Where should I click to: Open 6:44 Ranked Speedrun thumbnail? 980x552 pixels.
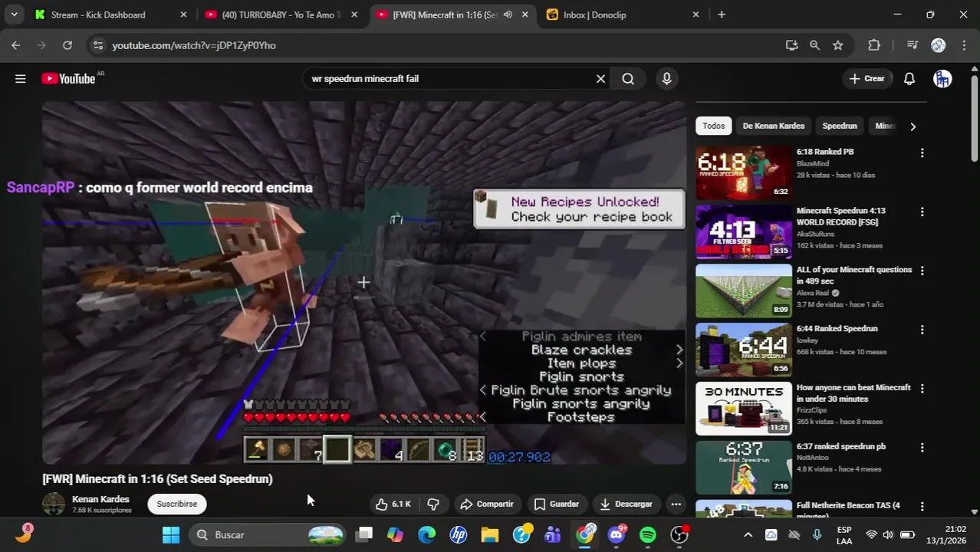(743, 350)
